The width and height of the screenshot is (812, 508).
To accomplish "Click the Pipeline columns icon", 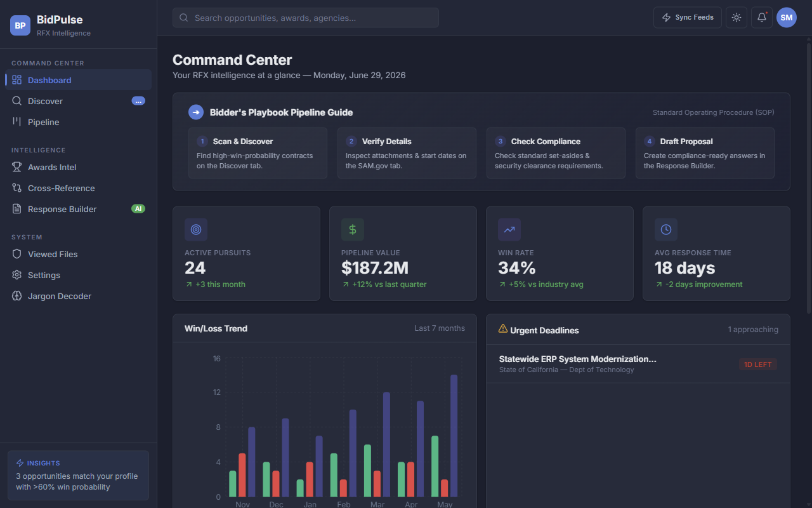I will pyautogui.click(x=17, y=122).
